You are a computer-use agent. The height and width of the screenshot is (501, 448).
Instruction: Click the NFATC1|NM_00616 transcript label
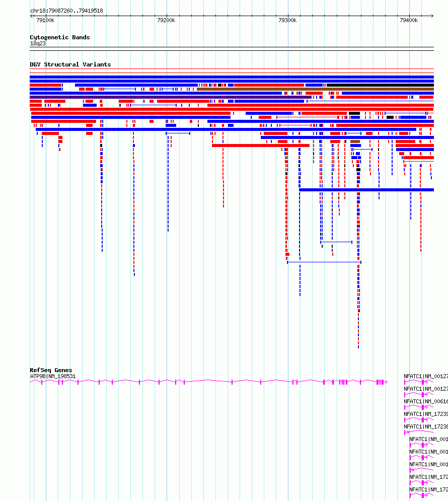(426, 401)
